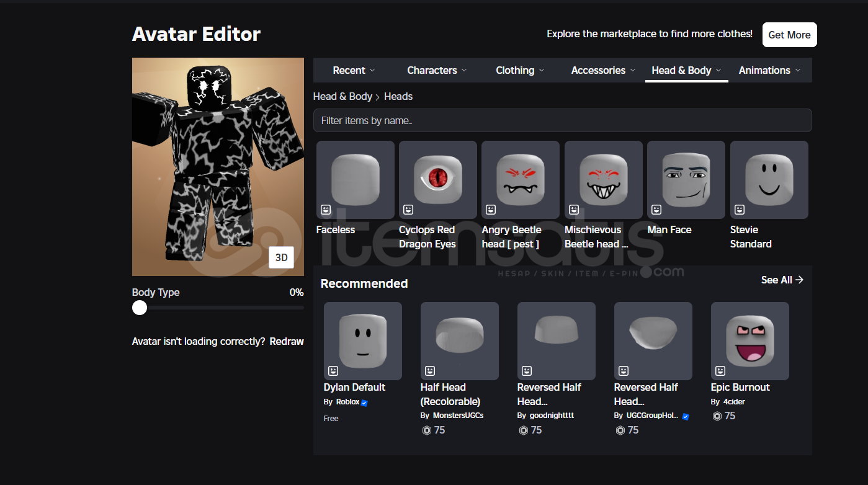This screenshot has width=868, height=485.
Task: Click the head-type icon on Dylan Default card
Action: click(x=333, y=371)
